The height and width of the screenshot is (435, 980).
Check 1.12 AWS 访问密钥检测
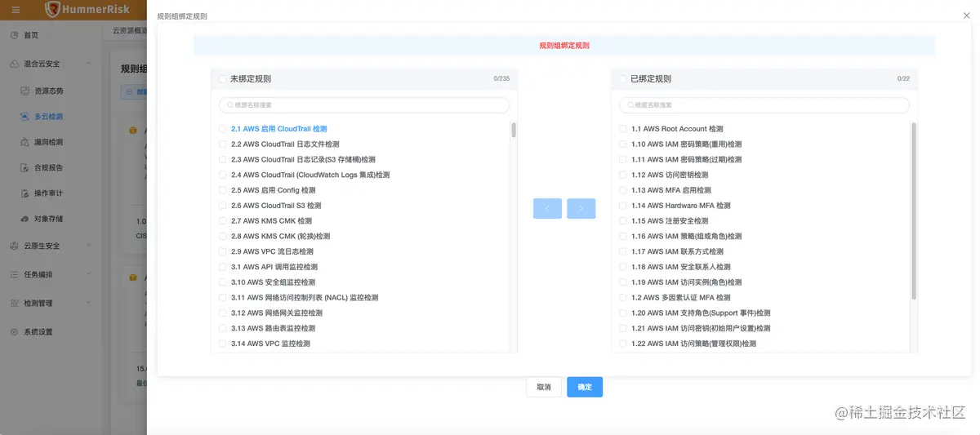pos(622,175)
